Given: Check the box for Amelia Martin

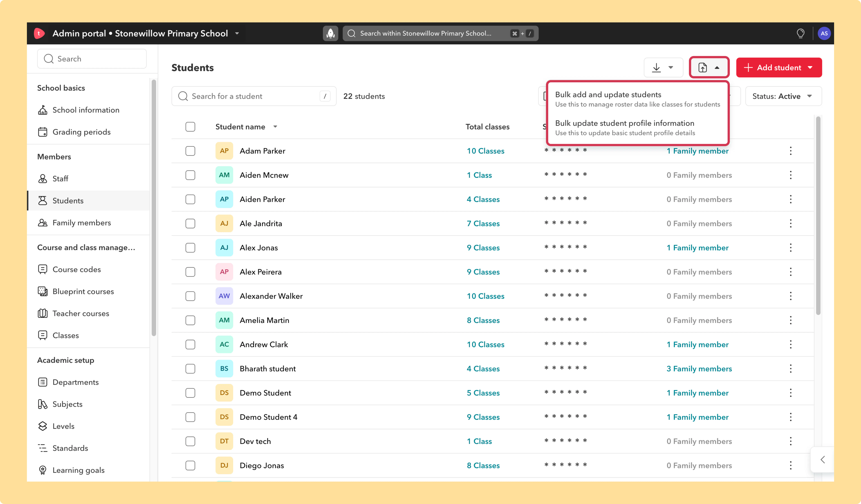Looking at the screenshot, I should (x=190, y=320).
